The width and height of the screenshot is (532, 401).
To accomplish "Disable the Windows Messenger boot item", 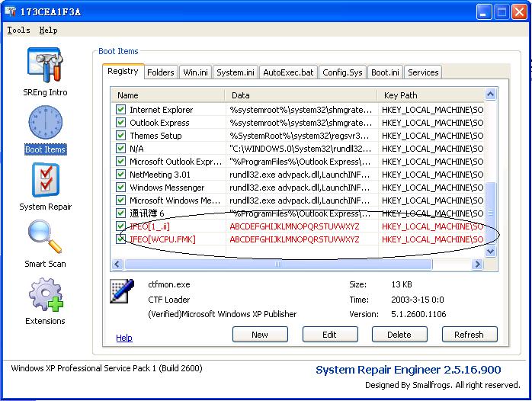I will (120, 188).
